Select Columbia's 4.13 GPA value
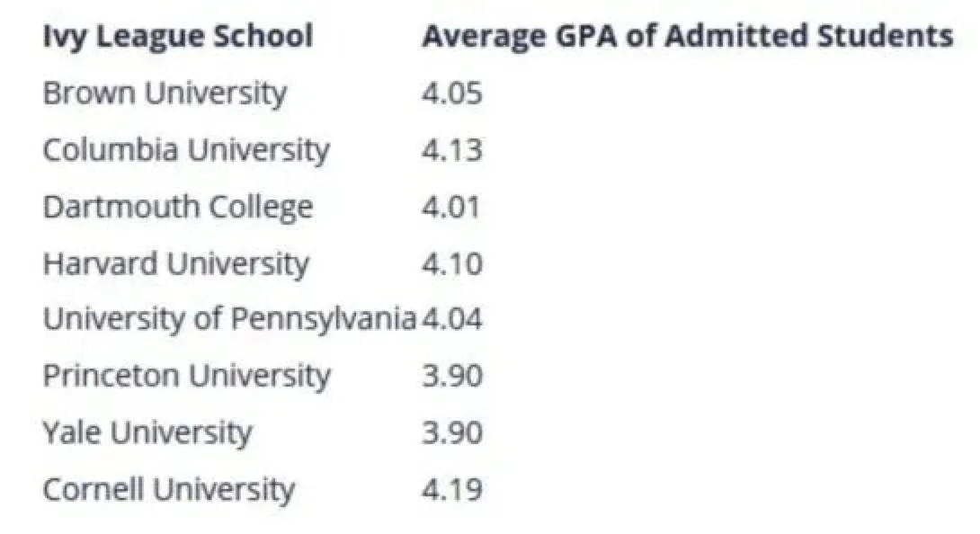This screenshot has height=534, width=980. 452,149
